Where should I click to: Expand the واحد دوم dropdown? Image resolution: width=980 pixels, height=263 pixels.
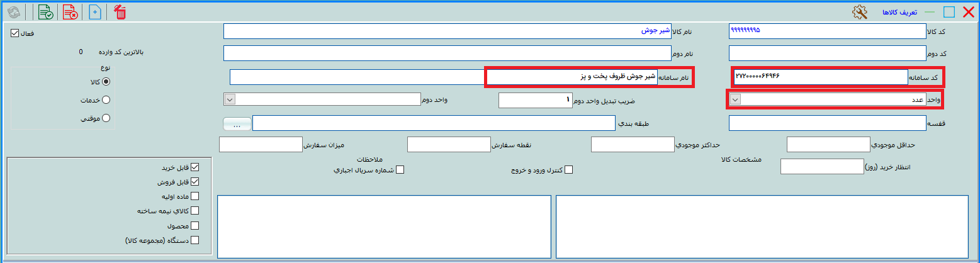click(x=230, y=99)
